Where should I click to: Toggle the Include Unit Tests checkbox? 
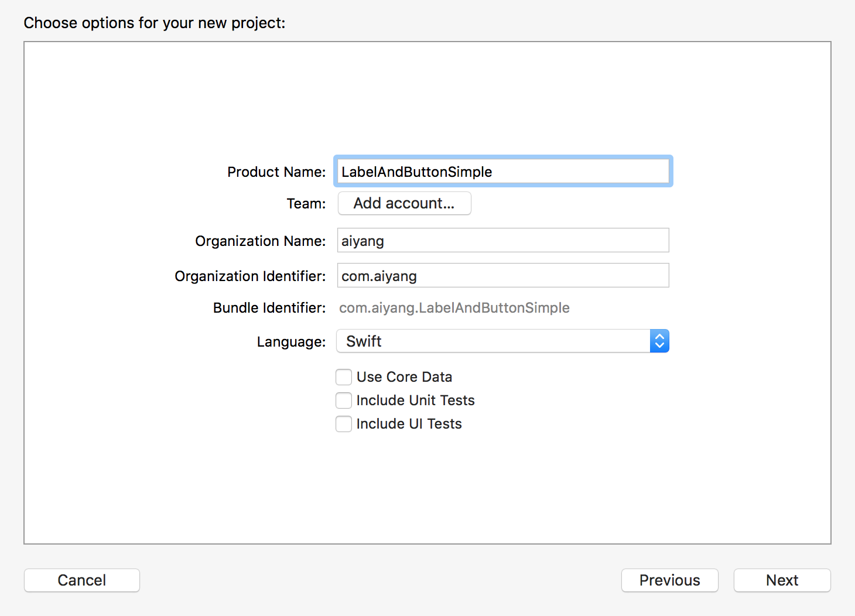point(344,401)
